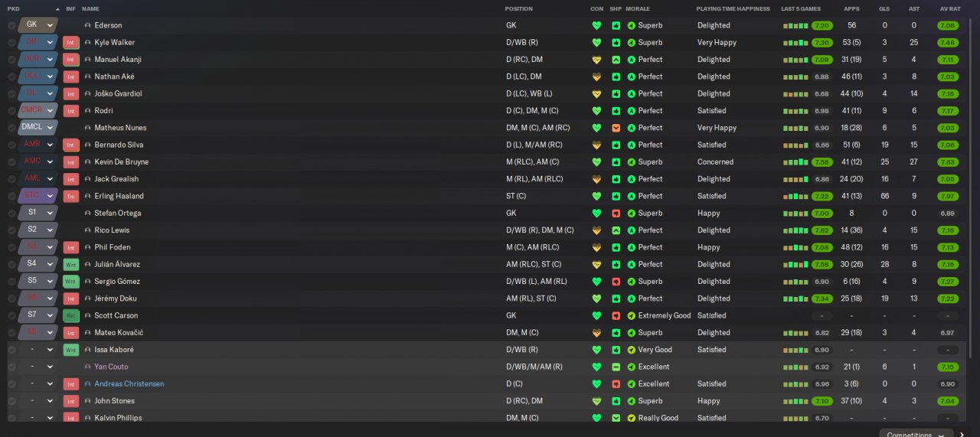Click Kyle Walker's 7.30 last game rating pill

tap(822, 43)
